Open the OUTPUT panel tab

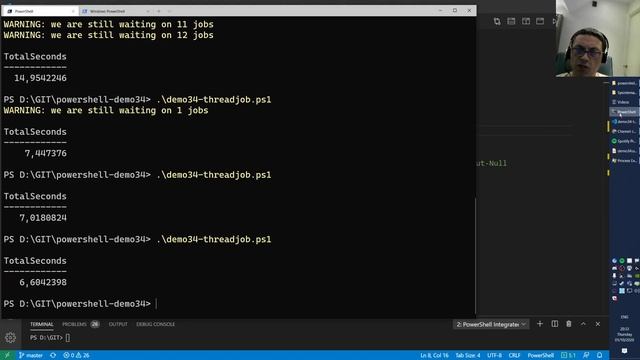118,324
